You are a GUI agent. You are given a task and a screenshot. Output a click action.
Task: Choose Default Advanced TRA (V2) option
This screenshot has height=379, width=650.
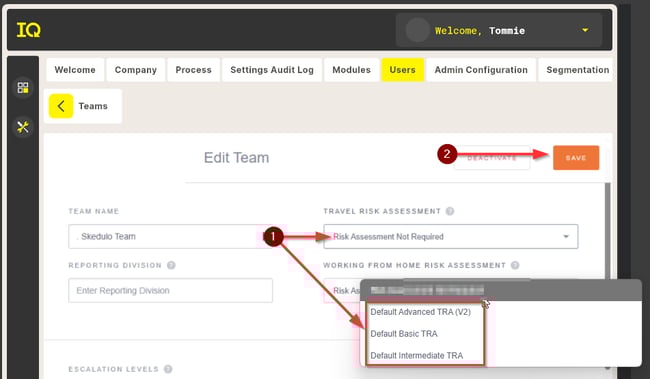click(x=420, y=312)
